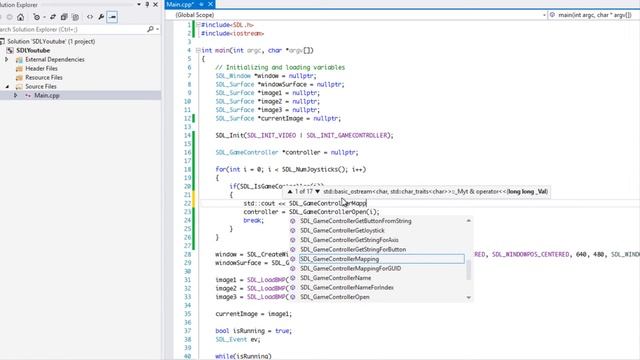640x360 pixels.
Task: Click line number 30 in the gutter
Action: coord(187,271)
